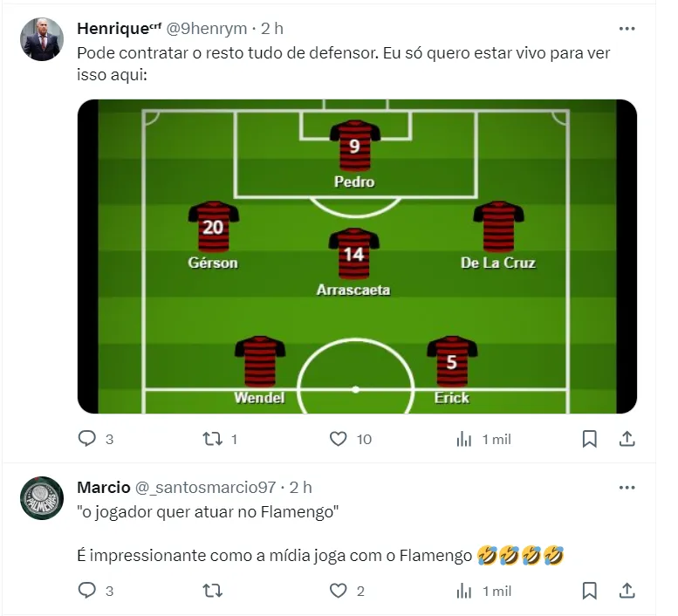Open the Flamengo lineup image
Image resolution: width=678 pixels, height=616 pixels.
(x=357, y=257)
